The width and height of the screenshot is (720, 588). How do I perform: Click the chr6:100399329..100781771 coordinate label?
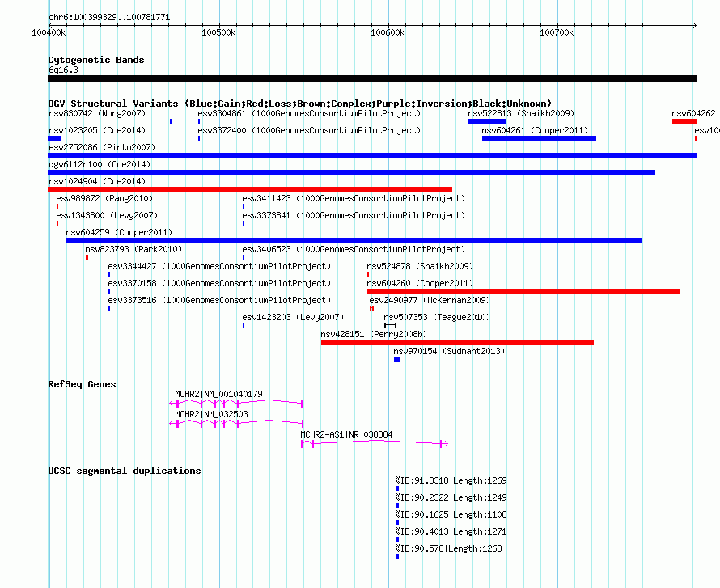pyautogui.click(x=109, y=17)
